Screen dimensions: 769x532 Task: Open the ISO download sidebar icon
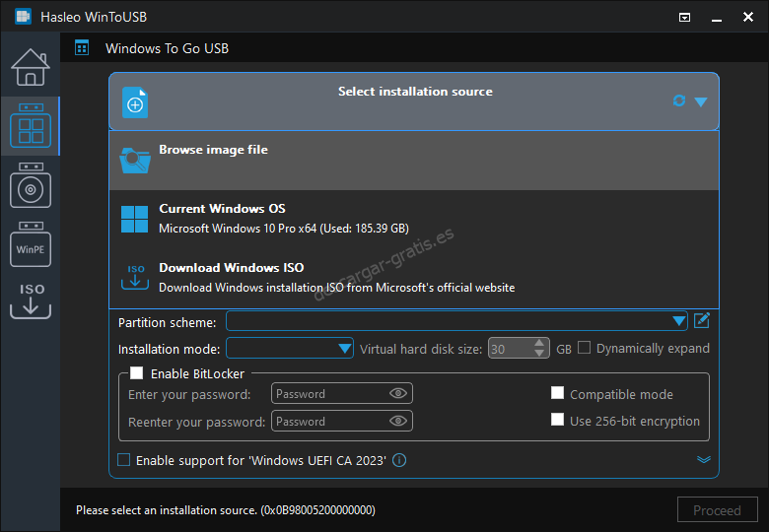pyautogui.click(x=31, y=300)
